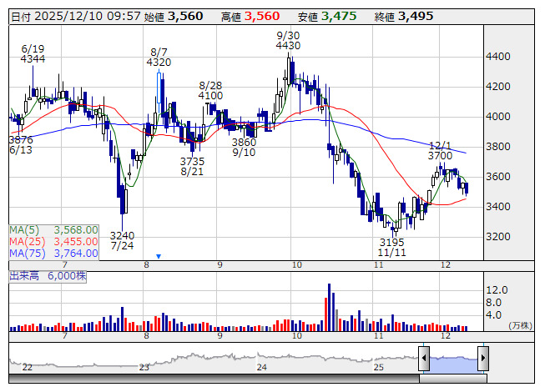Screen dimensions: 545x392
Task: Click the 6/19 4344 peak annotation
Action: (x=33, y=54)
